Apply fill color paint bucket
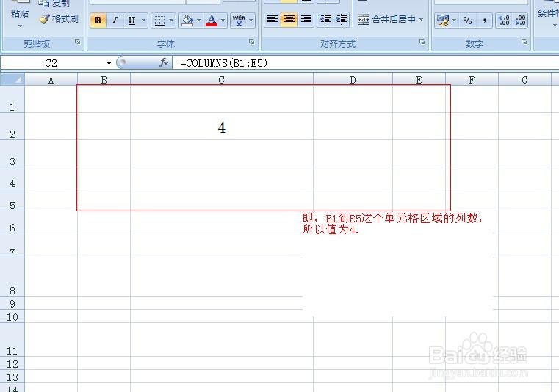 pyautogui.click(x=187, y=21)
